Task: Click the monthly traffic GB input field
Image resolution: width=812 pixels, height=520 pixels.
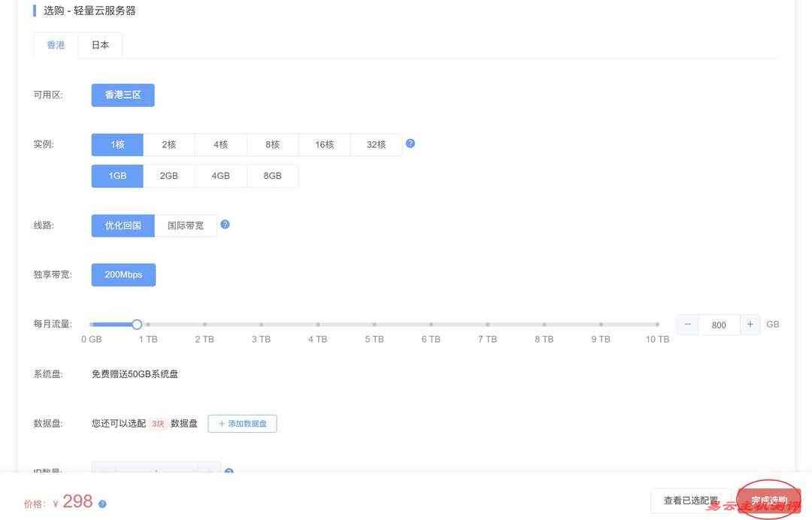Action: pos(718,325)
